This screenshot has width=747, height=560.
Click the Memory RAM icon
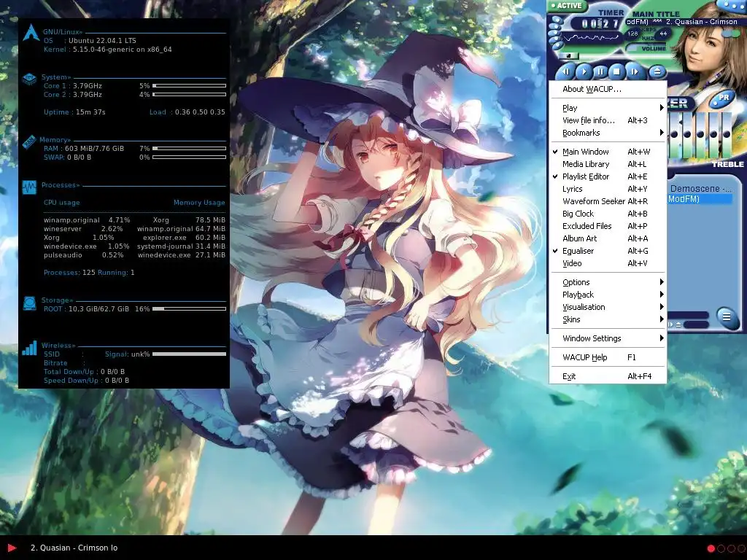coord(29,142)
